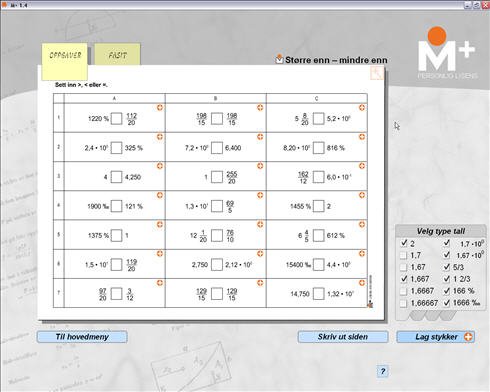
Task: Click the answer box between 1455 % and 2
Action: pos(318,206)
